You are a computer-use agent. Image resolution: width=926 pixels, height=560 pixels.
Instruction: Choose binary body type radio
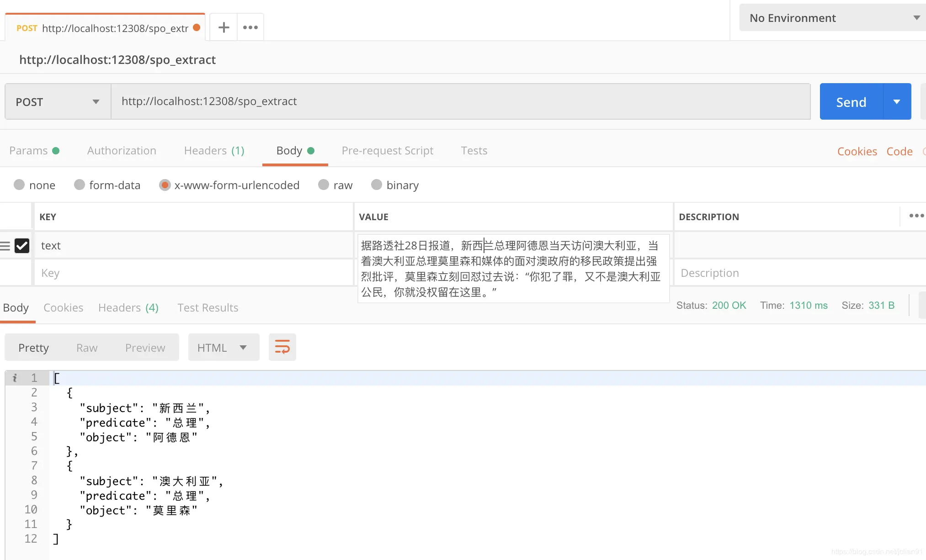377,185
